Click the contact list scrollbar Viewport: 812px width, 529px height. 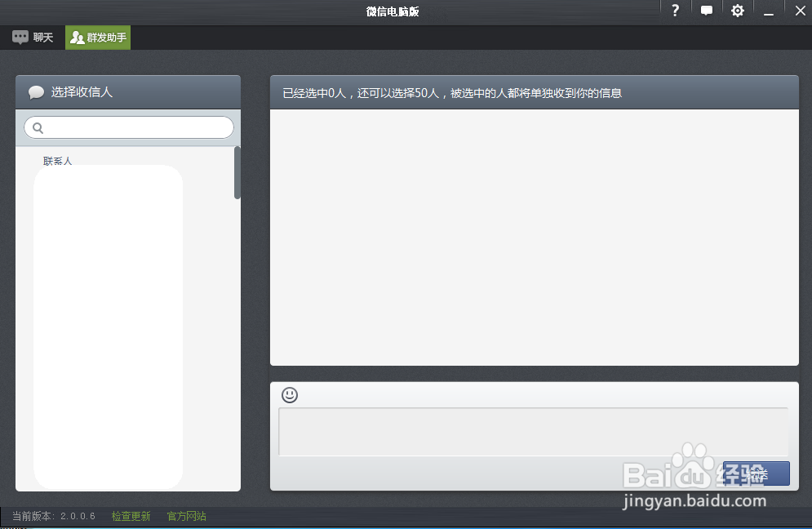pos(237,173)
